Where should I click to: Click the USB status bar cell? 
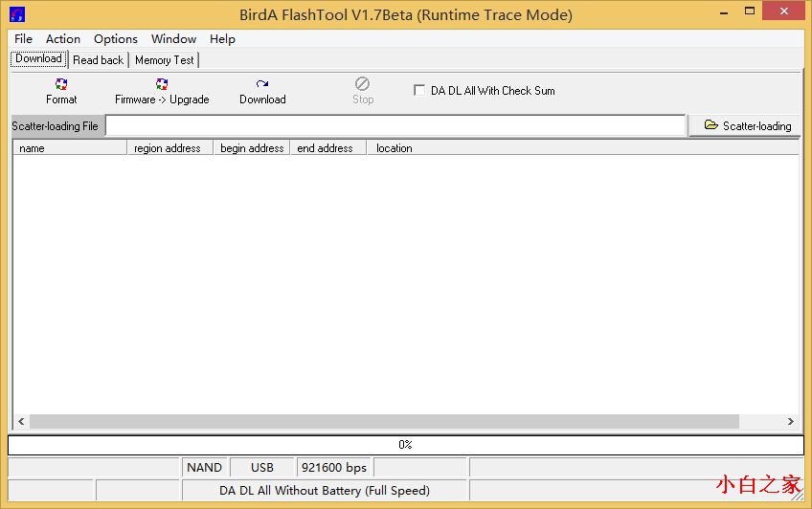(262, 468)
